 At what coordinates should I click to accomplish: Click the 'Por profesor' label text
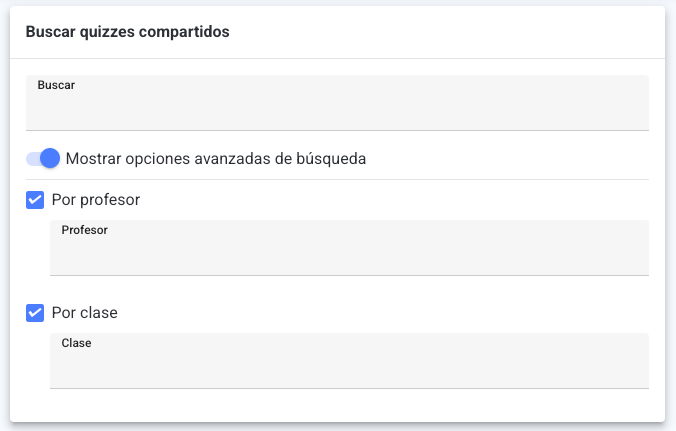tap(96, 200)
